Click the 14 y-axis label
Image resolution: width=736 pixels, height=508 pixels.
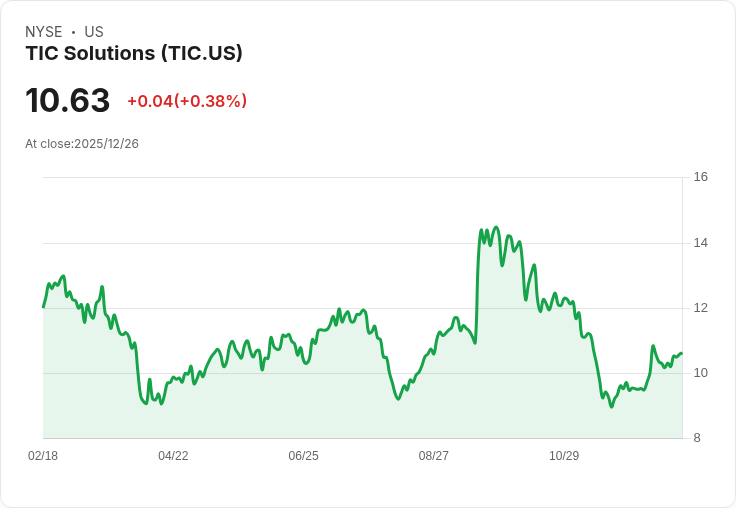pyautogui.click(x=701, y=243)
